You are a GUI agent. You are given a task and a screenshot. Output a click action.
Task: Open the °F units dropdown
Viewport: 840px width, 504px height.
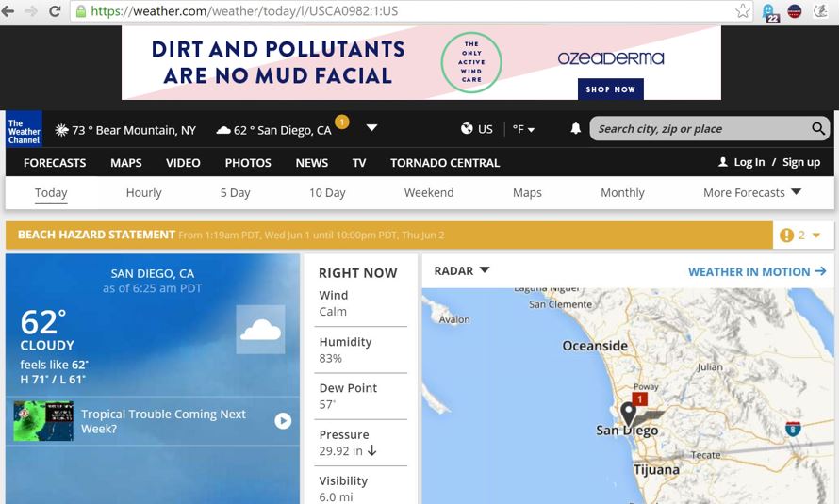click(523, 129)
